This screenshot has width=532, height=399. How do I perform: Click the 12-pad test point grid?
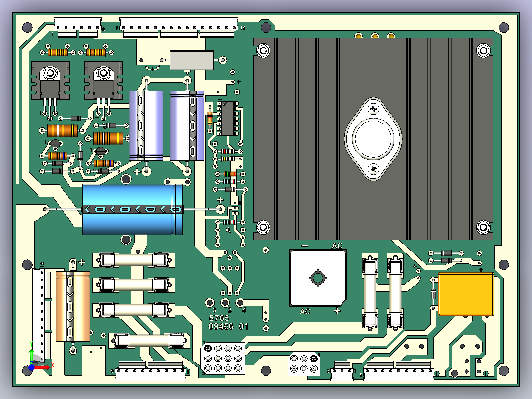tap(223, 358)
